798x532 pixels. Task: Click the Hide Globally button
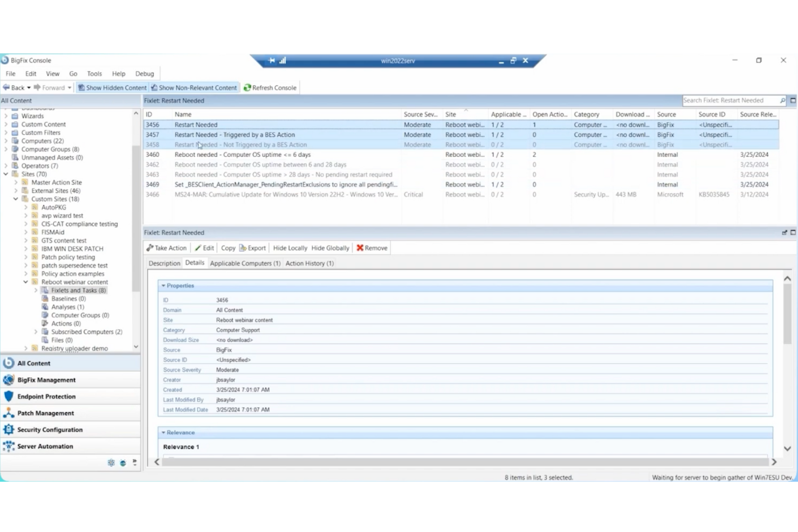[330, 247]
